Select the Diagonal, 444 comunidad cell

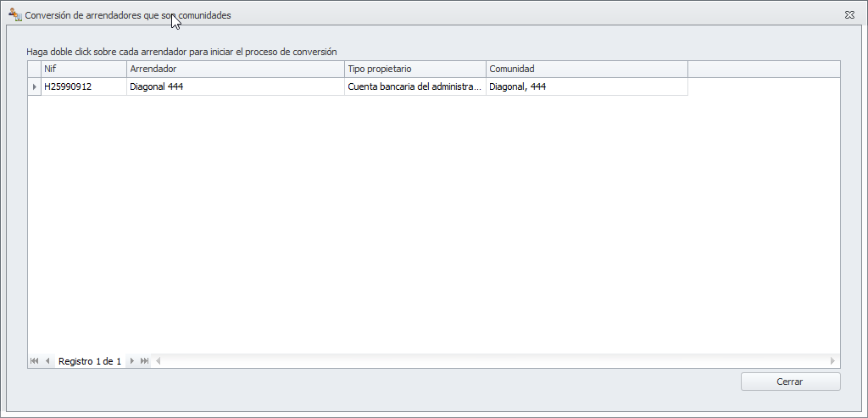pos(587,86)
